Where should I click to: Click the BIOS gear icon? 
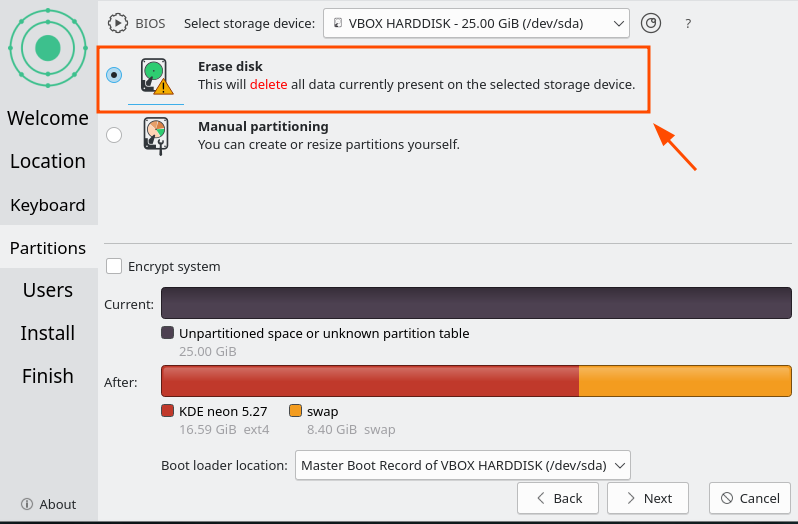click(x=118, y=23)
